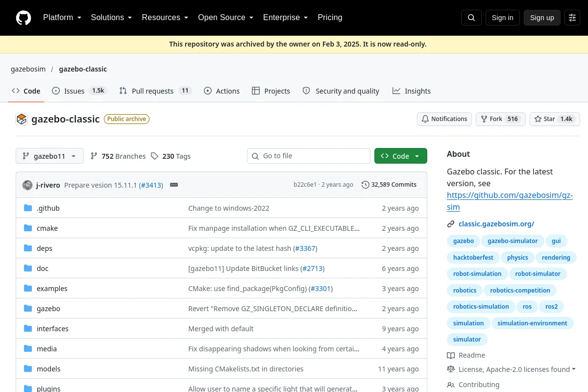Open the Platform dropdown menu
This screenshot has height=392, width=588.
[x=62, y=18]
